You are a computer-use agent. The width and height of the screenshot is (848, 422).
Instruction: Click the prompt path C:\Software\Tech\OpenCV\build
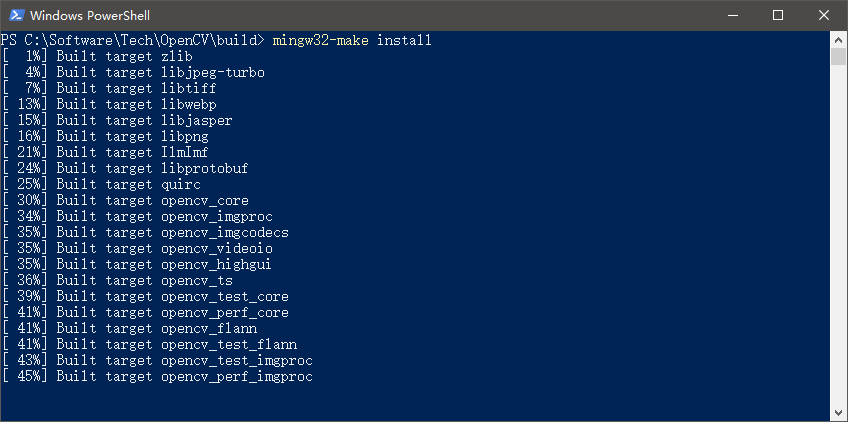[x=144, y=41]
